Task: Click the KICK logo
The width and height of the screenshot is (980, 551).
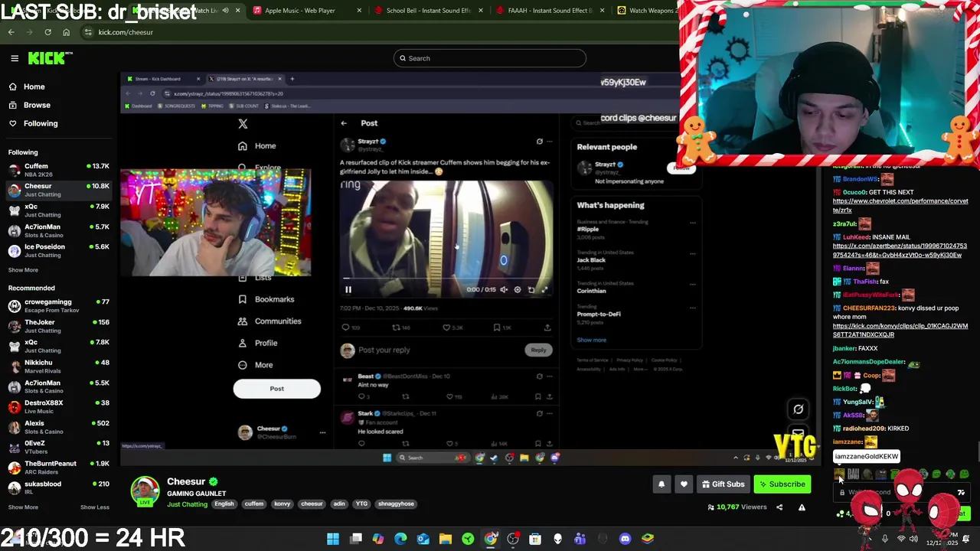Action: pos(50,58)
